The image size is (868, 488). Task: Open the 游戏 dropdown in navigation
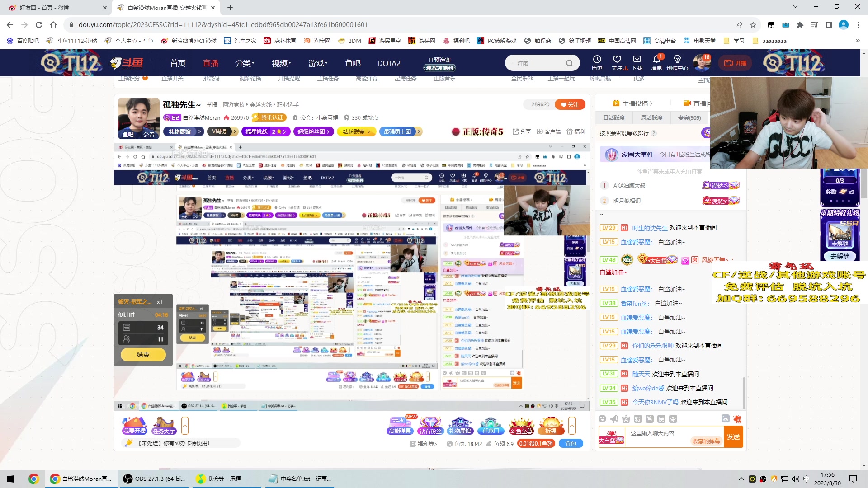pyautogui.click(x=318, y=63)
